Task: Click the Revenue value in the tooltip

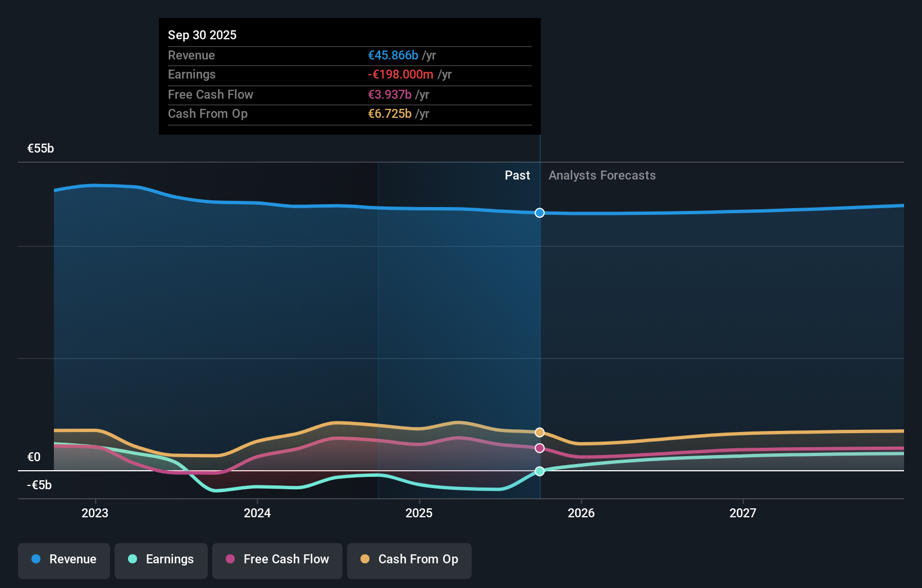Action: click(x=392, y=55)
